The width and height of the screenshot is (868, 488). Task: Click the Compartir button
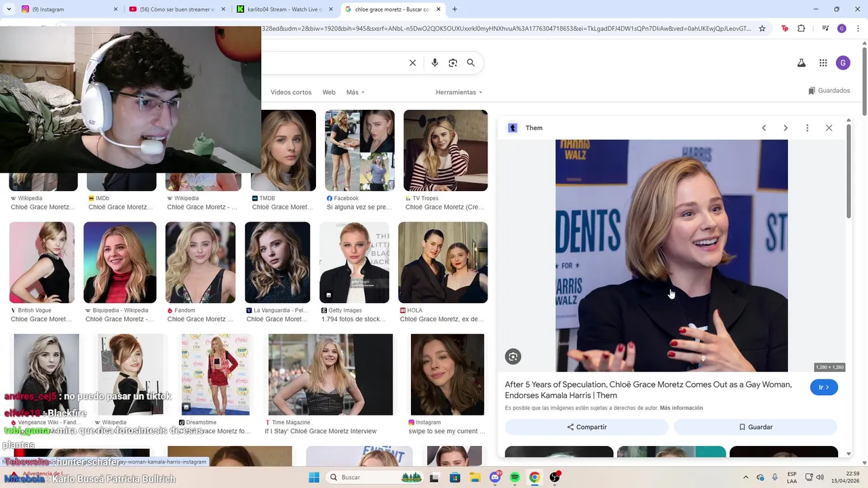pyautogui.click(x=587, y=427)
